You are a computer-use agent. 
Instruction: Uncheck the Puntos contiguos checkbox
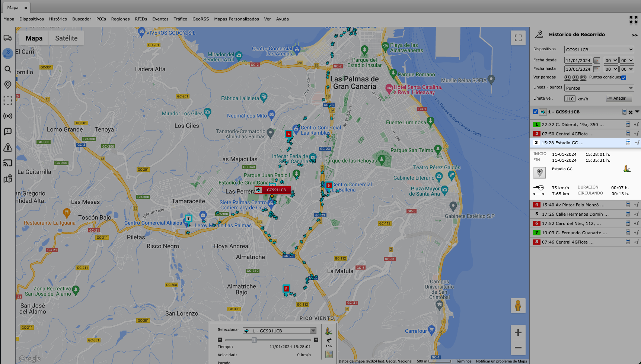(624, 78)
